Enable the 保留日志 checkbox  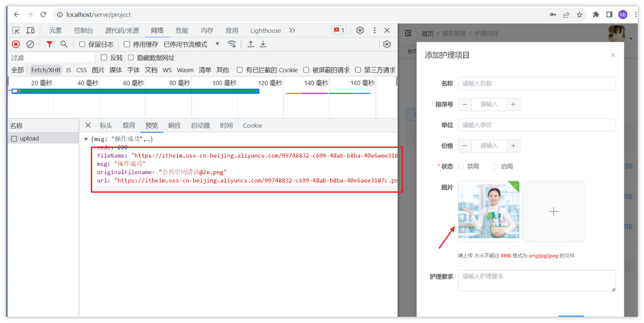(82, 44)
